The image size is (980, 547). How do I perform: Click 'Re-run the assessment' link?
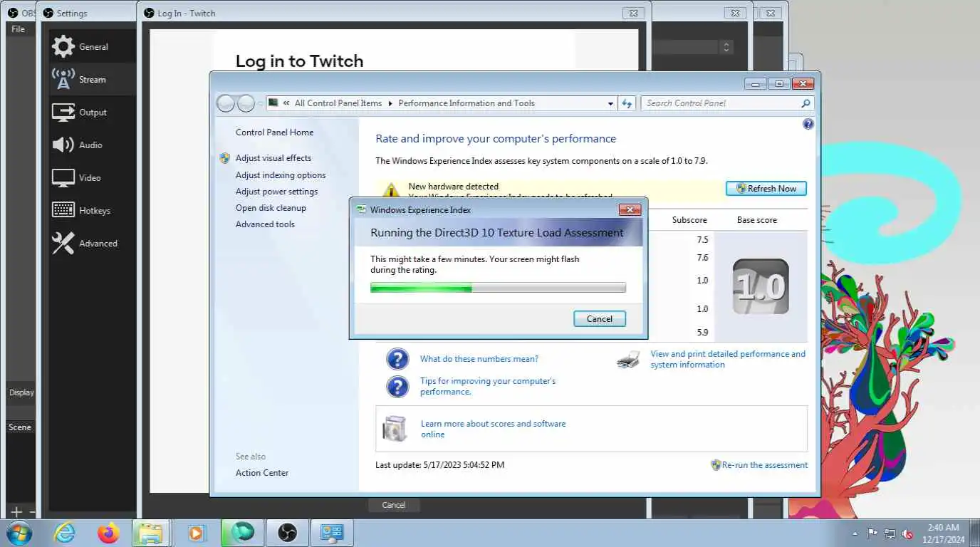[765, 465]
